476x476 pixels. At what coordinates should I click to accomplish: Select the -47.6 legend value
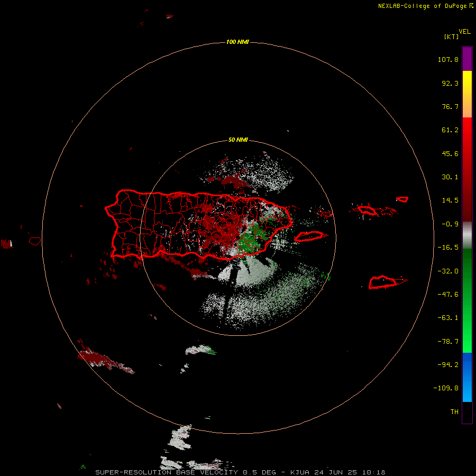point(448,295)
